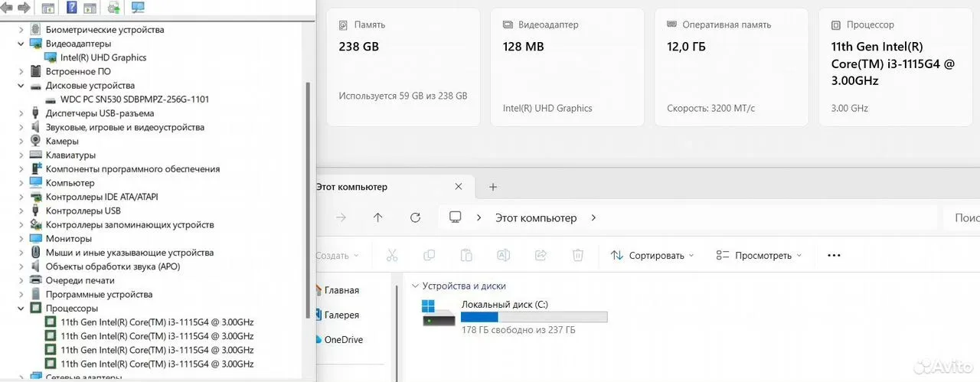Click the Компьютер category icon in the tree
Screen dimensions: 980x382
pos(36,183)
